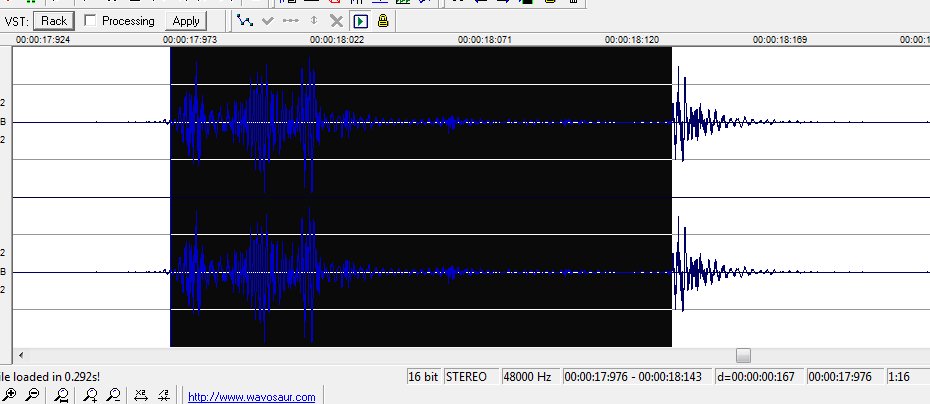930x404 pixels.
Task: Click the grey checkmark toolbar icon
Action: tap(267, 21)
